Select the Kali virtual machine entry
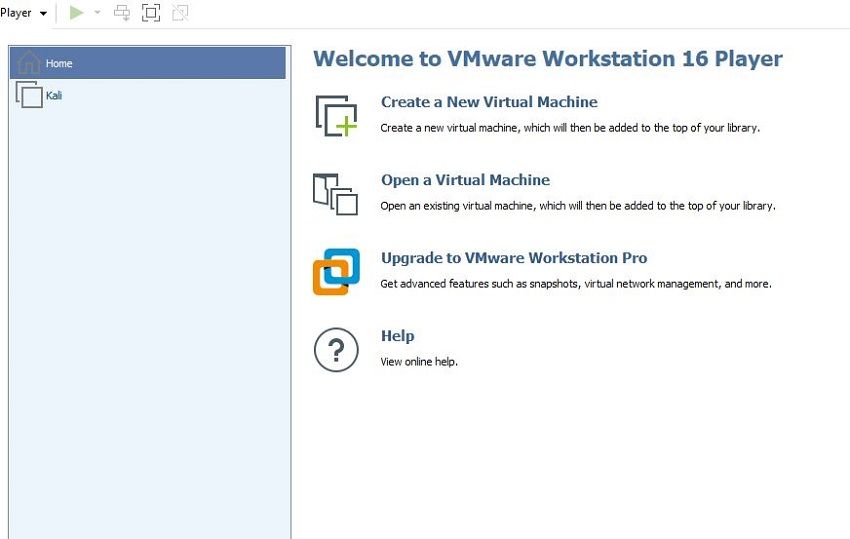The height and width of the screenshot is (539, 850). pos(147,95)
